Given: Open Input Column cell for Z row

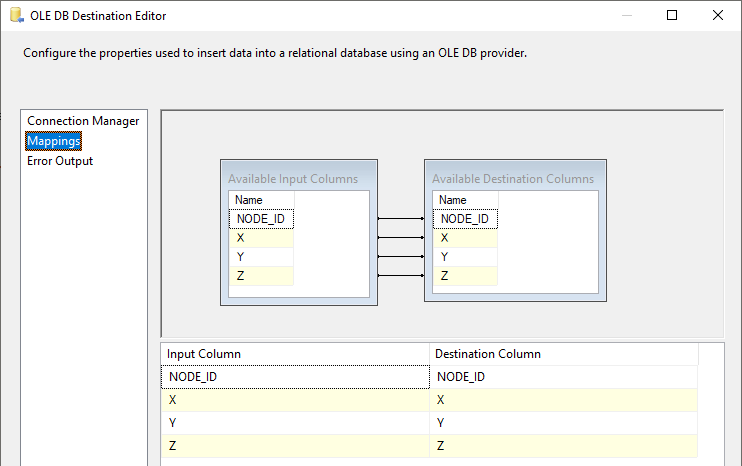Looking at the screenshot, I should 295,446.
